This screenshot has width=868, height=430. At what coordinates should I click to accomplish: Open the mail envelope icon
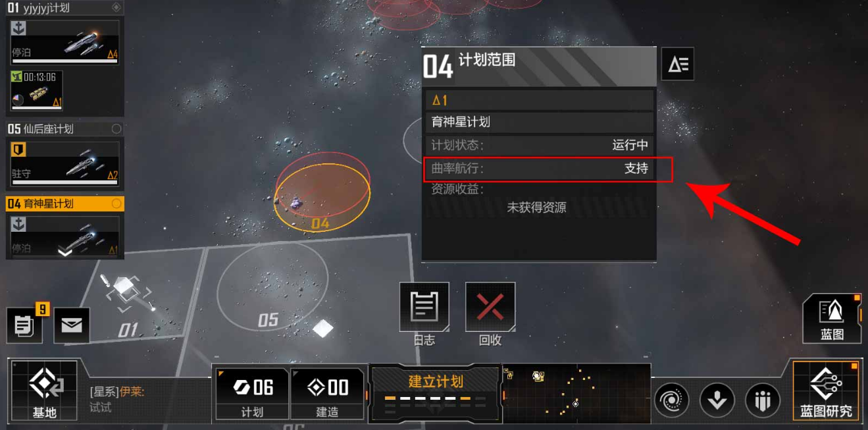click(x=72, y=325)
